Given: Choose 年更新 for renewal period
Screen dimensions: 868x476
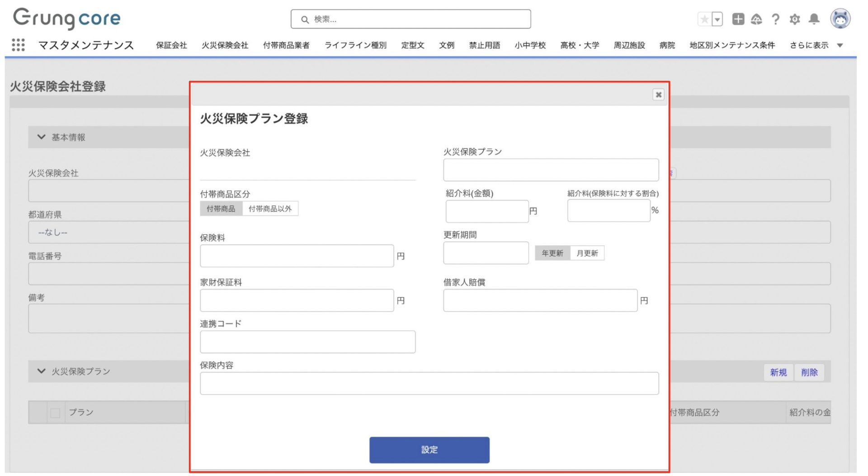Looking at the screenshot, I should (x=552, y=253).
